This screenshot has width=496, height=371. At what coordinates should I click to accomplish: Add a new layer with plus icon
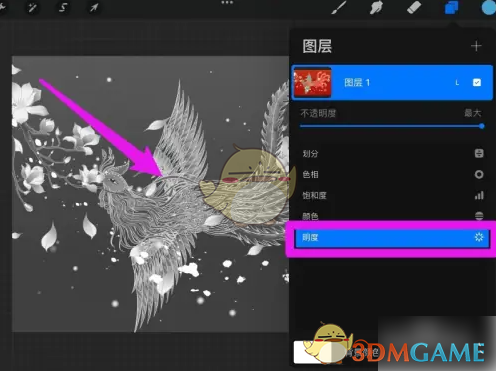(476, 46)
